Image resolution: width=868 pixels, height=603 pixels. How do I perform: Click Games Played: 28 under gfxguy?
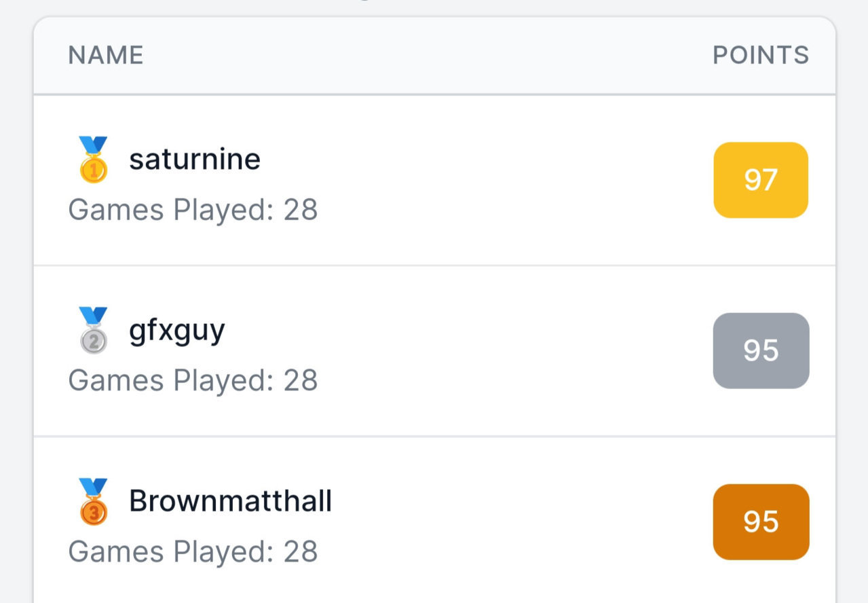[193, 380]
